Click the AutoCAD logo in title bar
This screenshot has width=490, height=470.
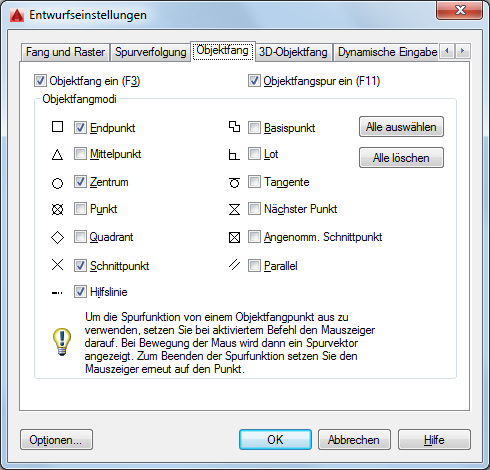[x=17, y=15]
